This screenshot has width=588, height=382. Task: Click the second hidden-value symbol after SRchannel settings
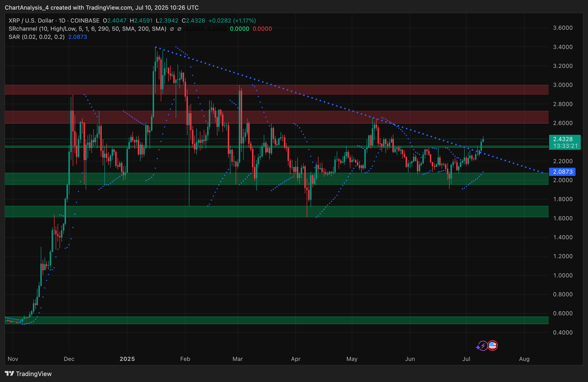179,29
